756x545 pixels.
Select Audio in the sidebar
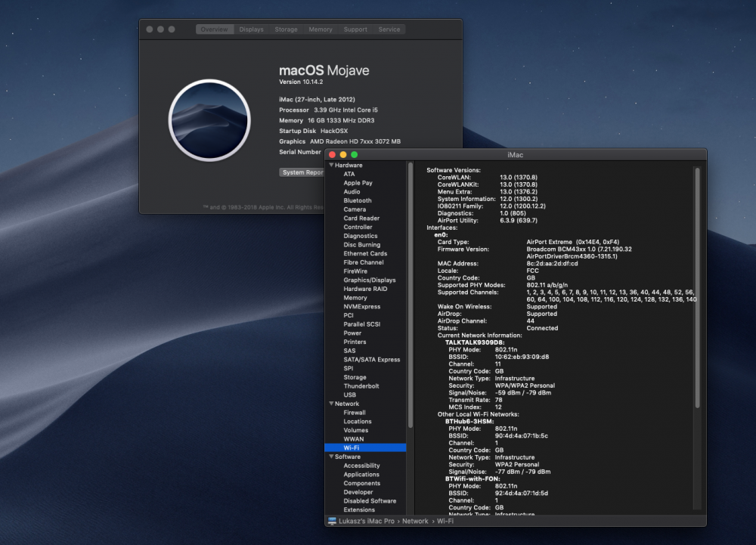pos(352,191)
